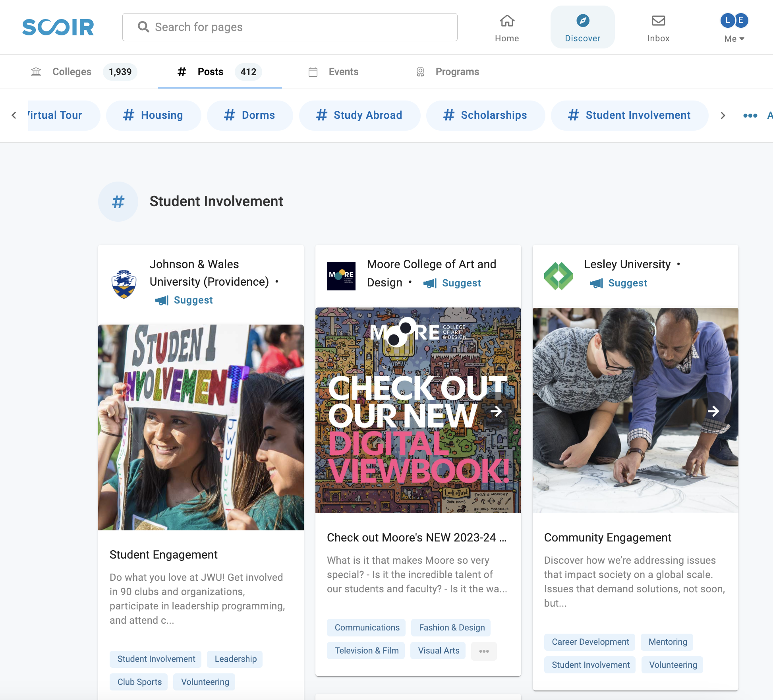Viewport: 773px width, 700px height.
Task: Select the Virtual Tour topic chip
Action: [64, 115]
